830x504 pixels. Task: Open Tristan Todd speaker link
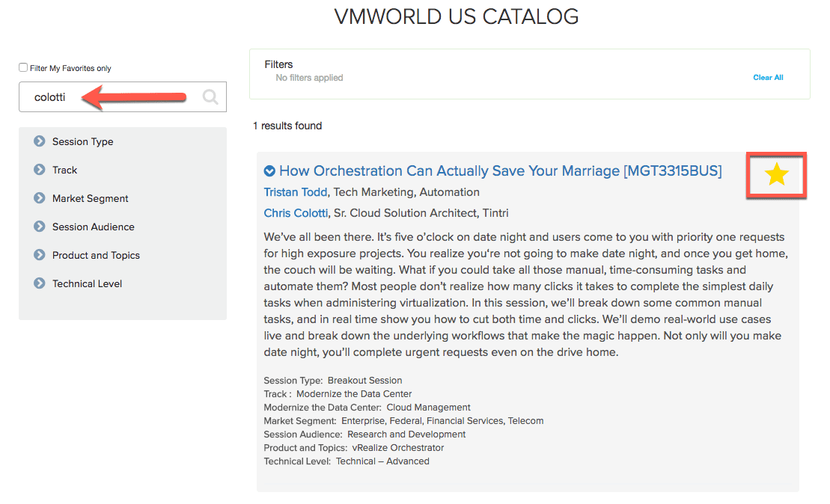click(296, 192)
